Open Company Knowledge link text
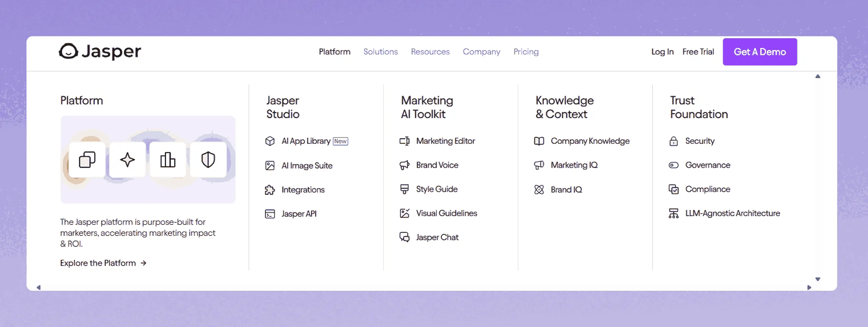 [x=590, y=141]
